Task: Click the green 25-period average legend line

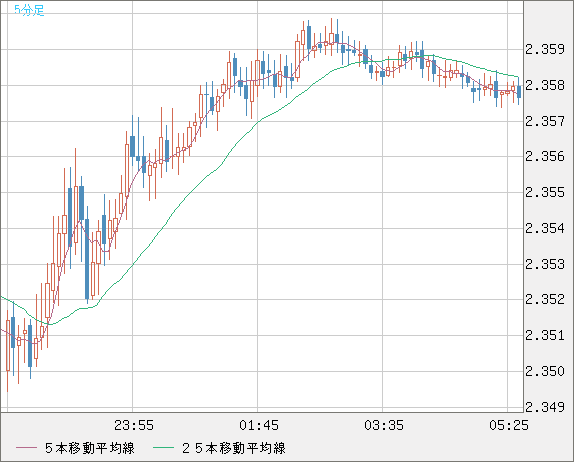Action: click(163, 448)
